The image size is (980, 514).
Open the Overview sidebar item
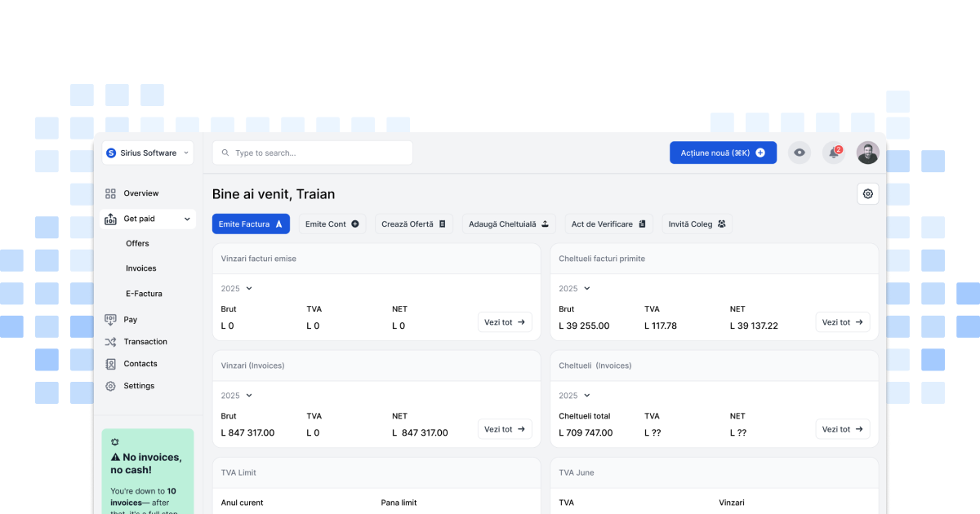click(x=140, y=193)
